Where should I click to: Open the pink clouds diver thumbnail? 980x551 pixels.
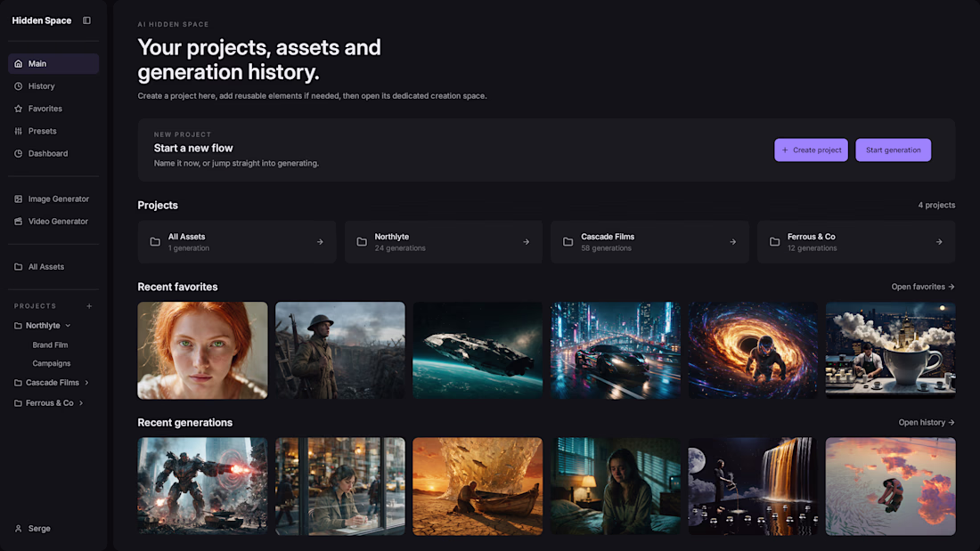point(891,486)
